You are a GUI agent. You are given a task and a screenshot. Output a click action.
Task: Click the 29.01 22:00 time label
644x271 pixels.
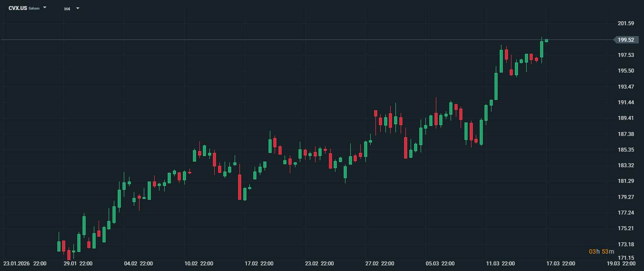78,264
